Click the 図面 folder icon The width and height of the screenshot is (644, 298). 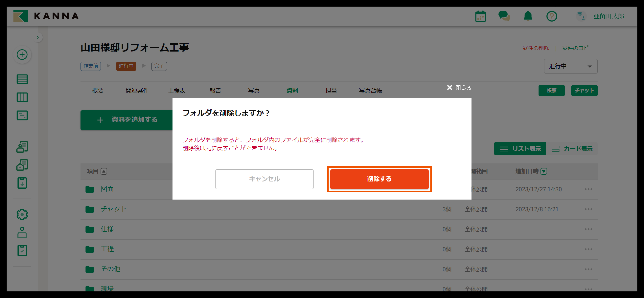click(90, 189)
